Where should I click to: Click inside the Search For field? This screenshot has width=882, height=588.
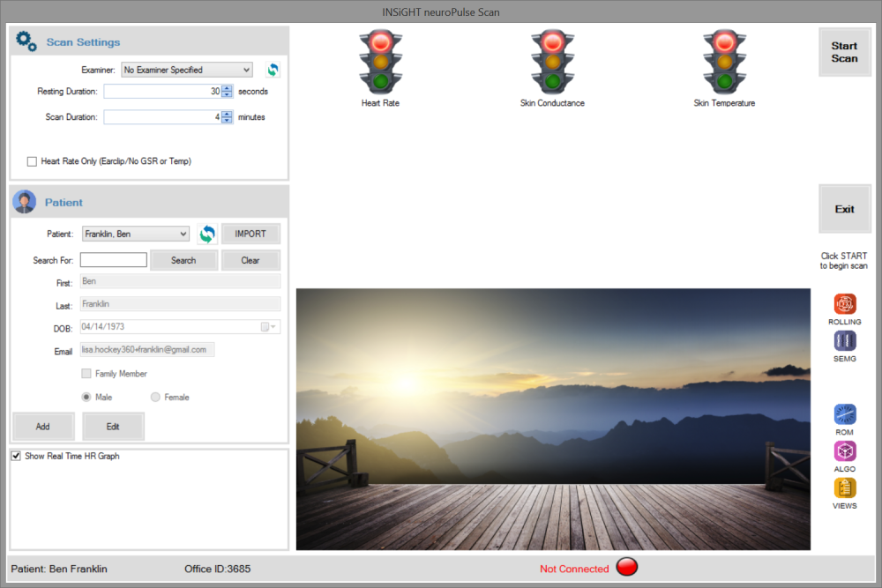click(x=113, y=259)
